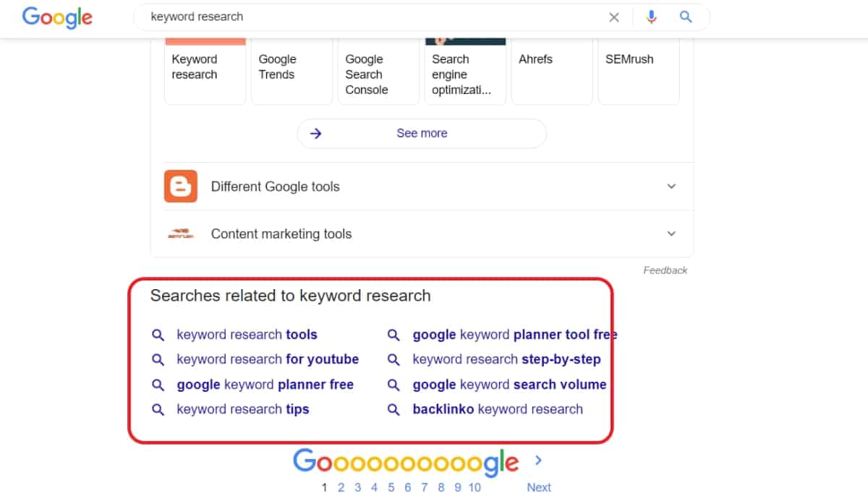The width and height of the screenshot is (868, 493).
Task: Clear the search box text
Action: pos(614,17)
